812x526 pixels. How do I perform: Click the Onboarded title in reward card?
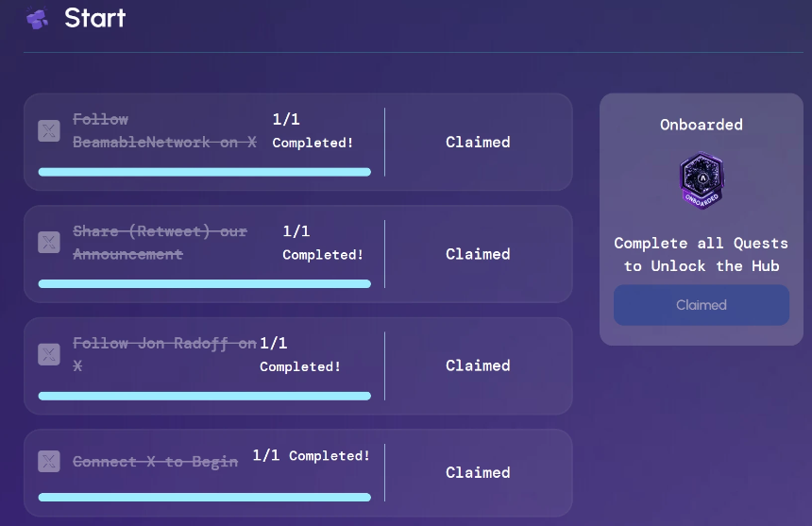[x=702, y=125]
